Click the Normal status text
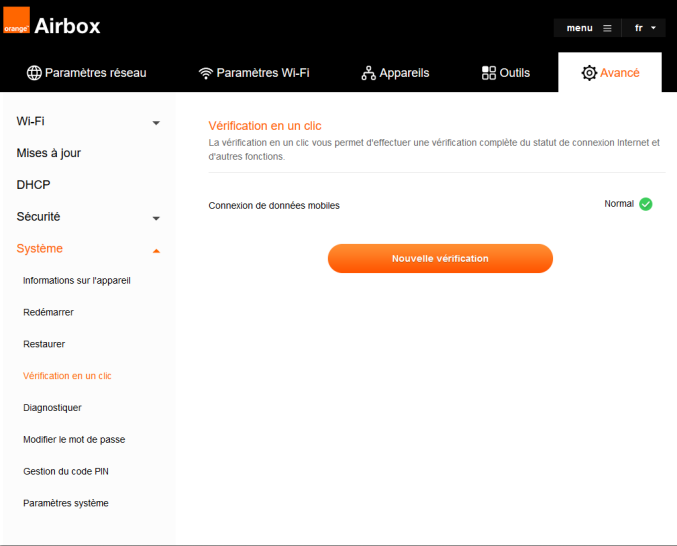This screenshot has width=677, height=546. pos(619,204)
